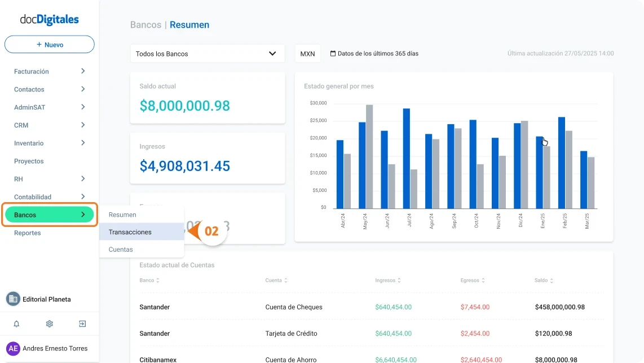This screenshot has width=644, height=363.
Task: Select Transacciones in the Bancos submenu
Action: coord(131,232)
